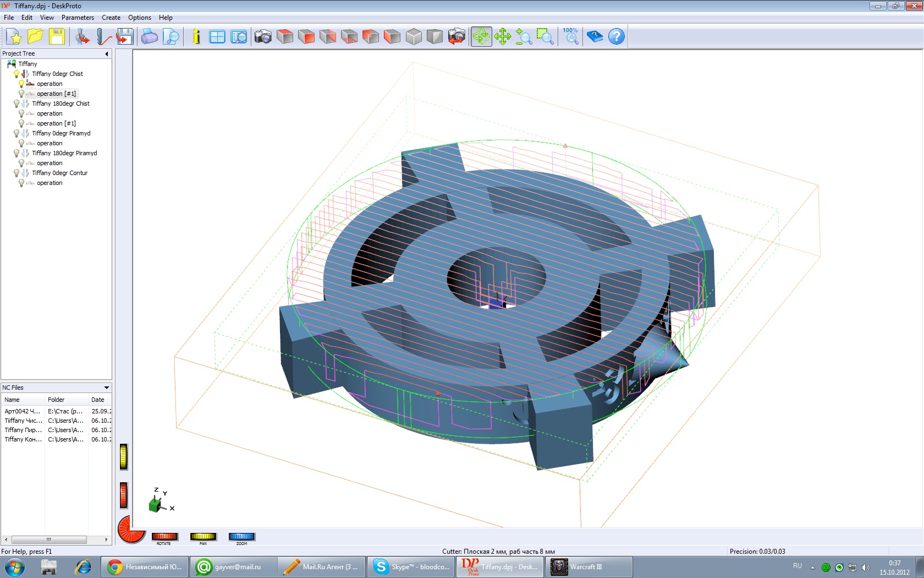Toggle light bulb for Tiffany 0degr Contur
This screenshot has width=924, height=578.
point(16,173)
